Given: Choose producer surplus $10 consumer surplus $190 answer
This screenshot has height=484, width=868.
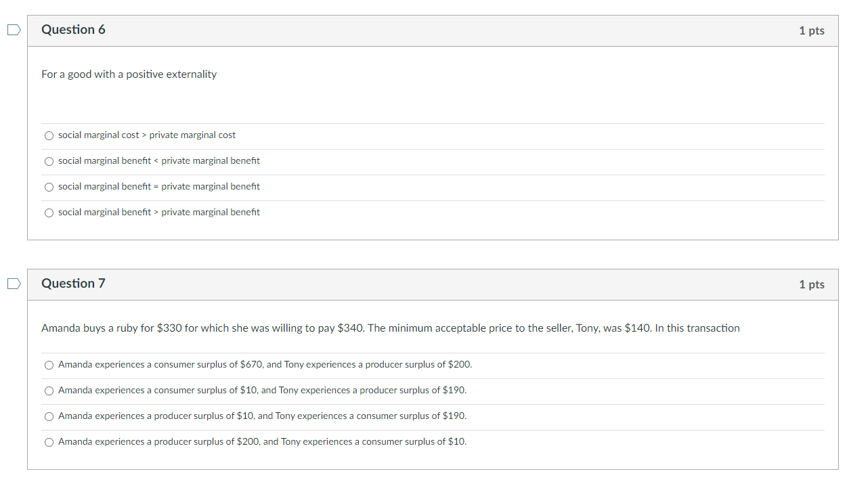Looking at the screenshot, I should point(49,416).
